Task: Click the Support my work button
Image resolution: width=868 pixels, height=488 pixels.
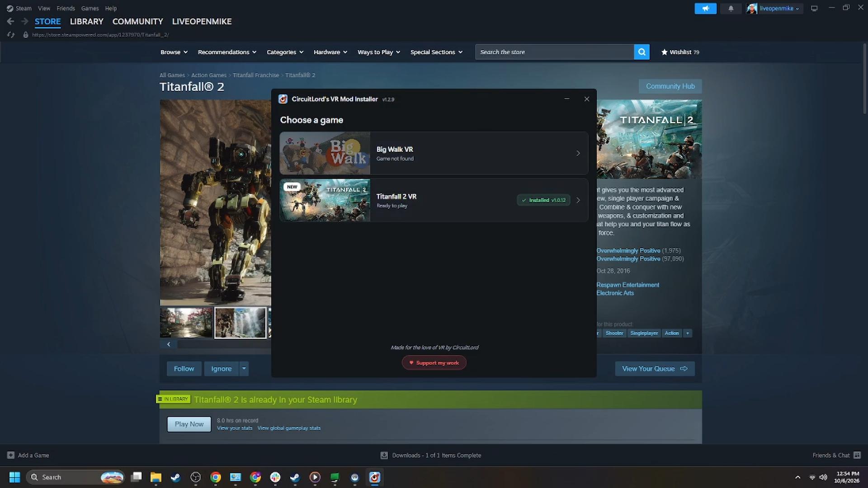Action: 434,363
